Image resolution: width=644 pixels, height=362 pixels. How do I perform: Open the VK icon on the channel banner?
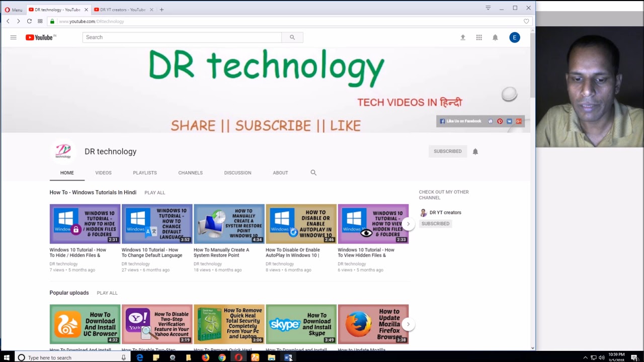[509, 121]
